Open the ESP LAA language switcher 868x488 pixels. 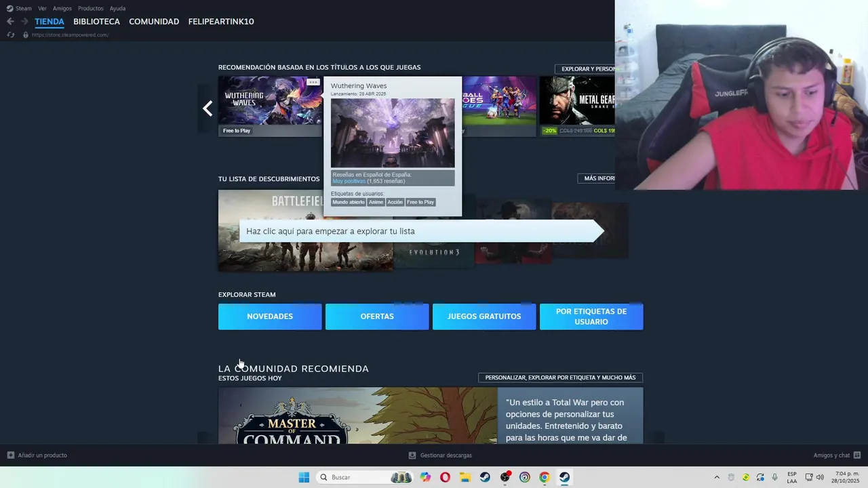[x=792, y=477]
